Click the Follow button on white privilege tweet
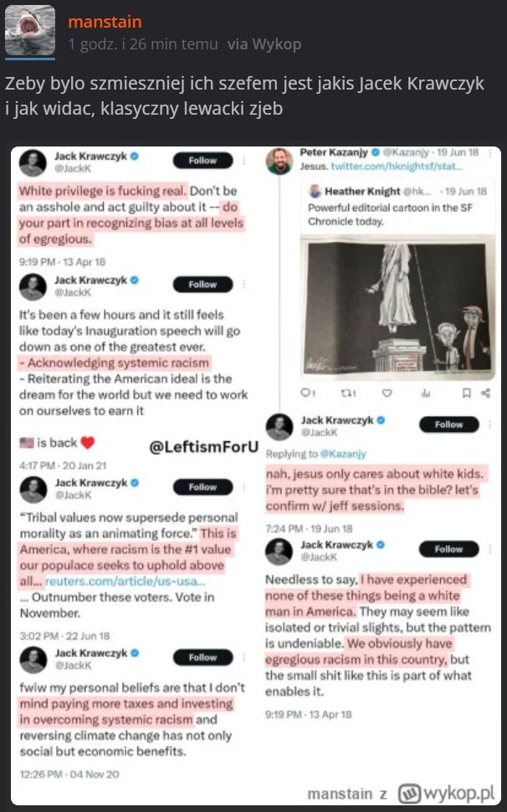 click(202, 161)
